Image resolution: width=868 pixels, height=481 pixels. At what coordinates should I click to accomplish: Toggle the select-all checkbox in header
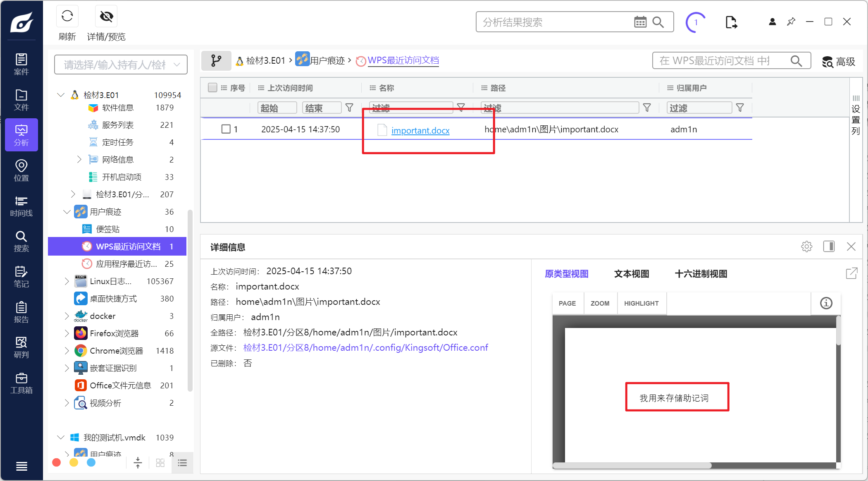click(x=212, y=88)
